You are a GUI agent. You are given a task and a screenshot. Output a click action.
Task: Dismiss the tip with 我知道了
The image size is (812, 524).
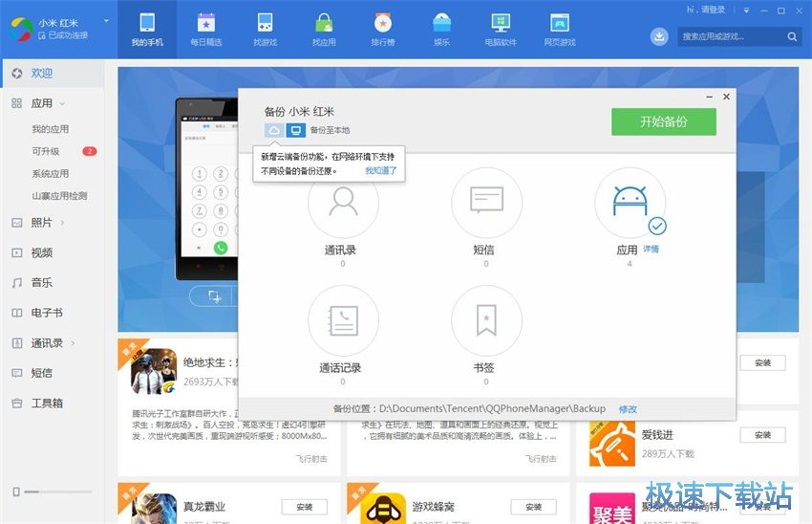[x=380, y=170]
